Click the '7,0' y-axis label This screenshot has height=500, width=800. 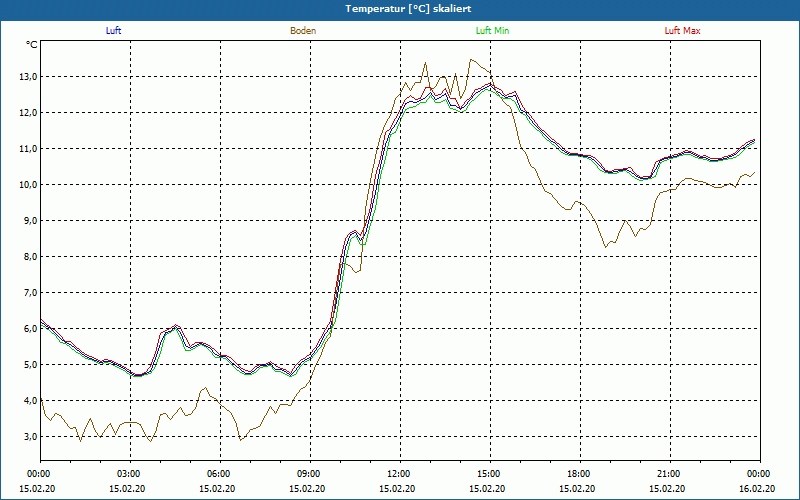pyautogui.click(x=30, y=292)
